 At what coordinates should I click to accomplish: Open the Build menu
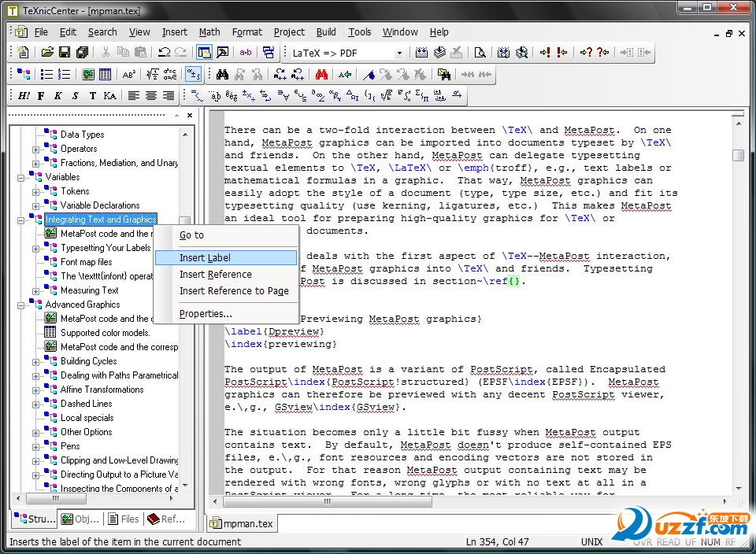pyautogui.click(x=326, y=32)
